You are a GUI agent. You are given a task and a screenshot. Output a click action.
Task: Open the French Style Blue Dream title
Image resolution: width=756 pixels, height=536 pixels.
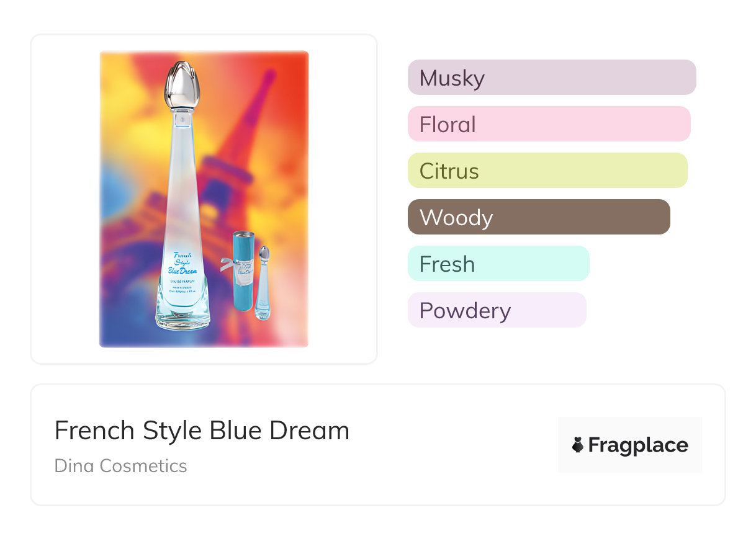coord(202,431)
